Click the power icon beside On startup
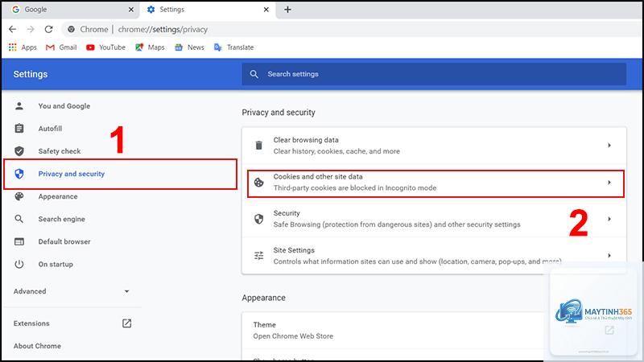Screen dimensions: 644x362 pyautogui.click(x=19, y=264)
